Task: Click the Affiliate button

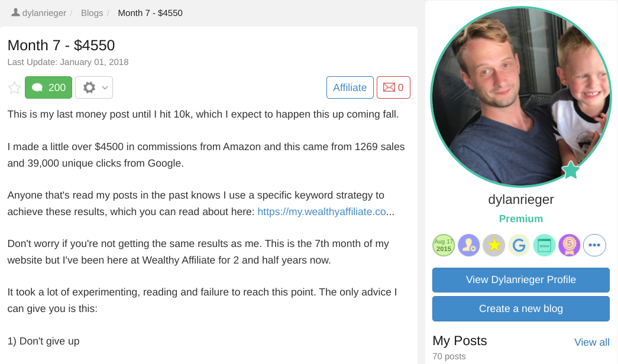Action: point(350,87)
